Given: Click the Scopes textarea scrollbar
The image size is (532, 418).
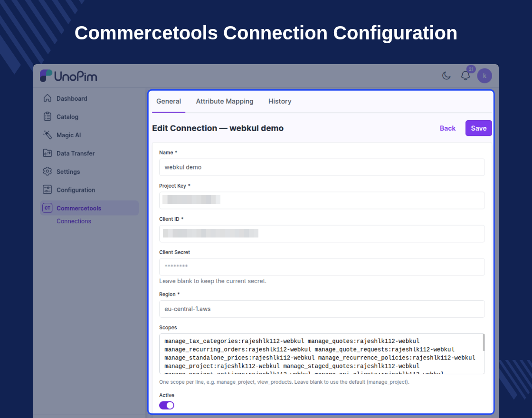Looking at the screenshot, I should click(484, 342).
